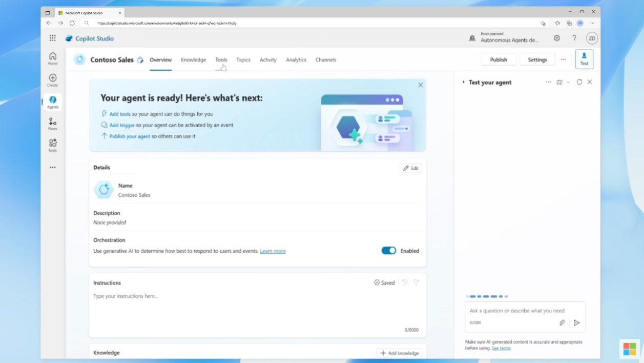Open the Settings gear in header

point(557,38)
